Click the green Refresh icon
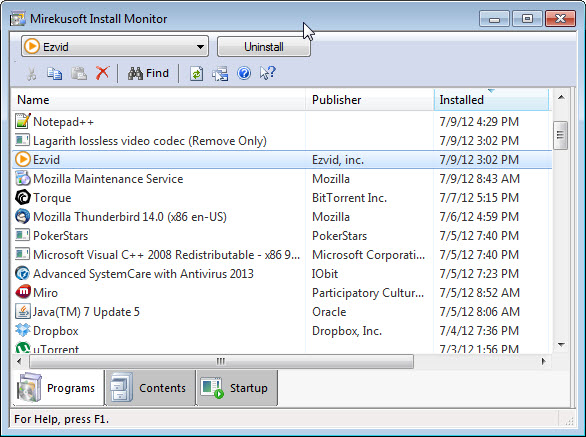Viewport: 586px width, 437px height. click(x=196, y=73)
